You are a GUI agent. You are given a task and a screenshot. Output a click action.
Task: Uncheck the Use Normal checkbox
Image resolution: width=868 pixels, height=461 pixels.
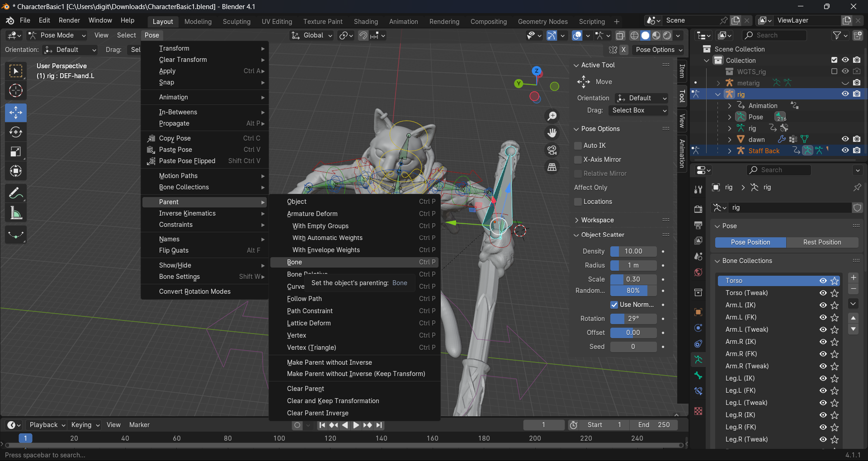coord(614,305)
